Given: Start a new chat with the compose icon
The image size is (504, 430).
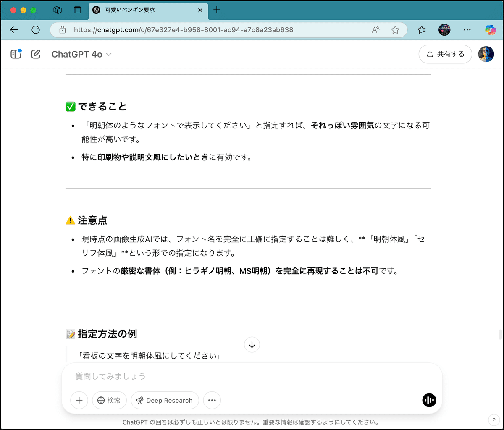Looking at the screenshot, I should coord(36,54).
